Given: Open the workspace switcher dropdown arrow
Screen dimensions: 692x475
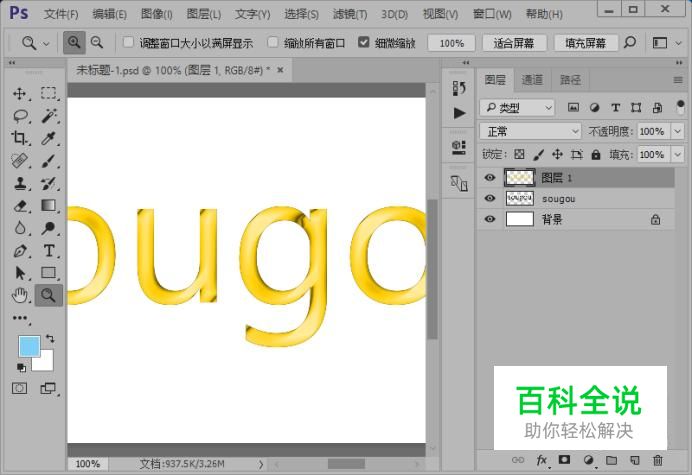Looking at the screenshot, I should (679, 43).
